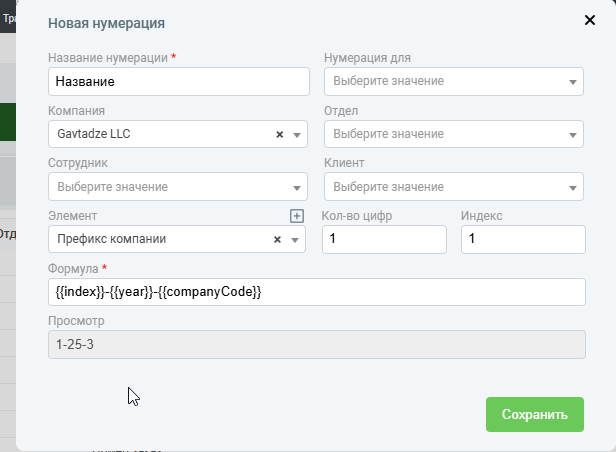The width and height of the screenshot is (616, 452).
Task: Clear the Префикс компании element selection
Action: click(278, 240)
